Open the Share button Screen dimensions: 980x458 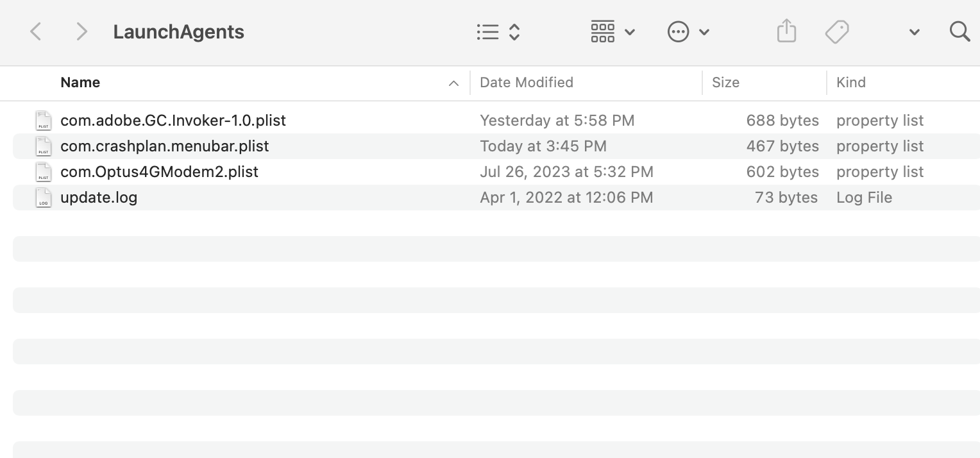pyautogui.click(x=786, y=31)
